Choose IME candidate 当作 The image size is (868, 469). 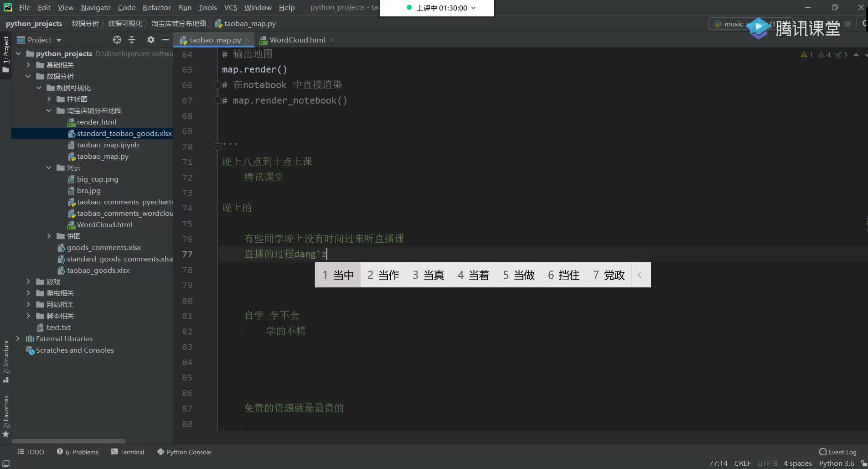coord(383,275)
